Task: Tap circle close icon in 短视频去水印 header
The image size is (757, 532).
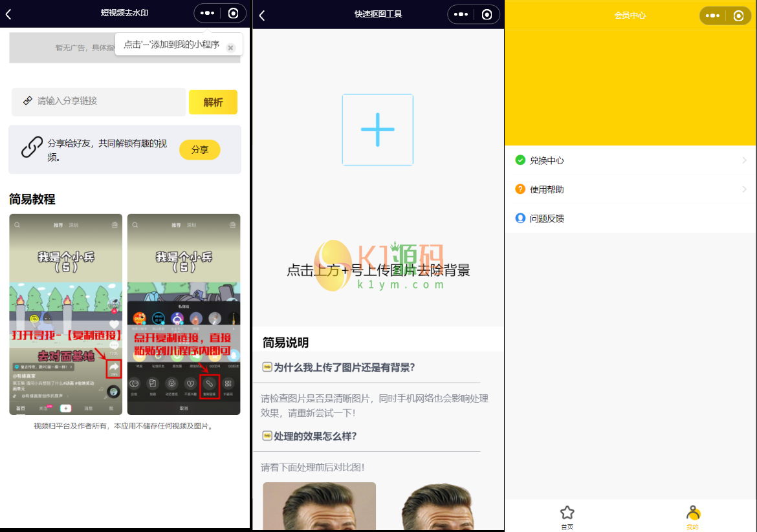Action: (233, 13)
